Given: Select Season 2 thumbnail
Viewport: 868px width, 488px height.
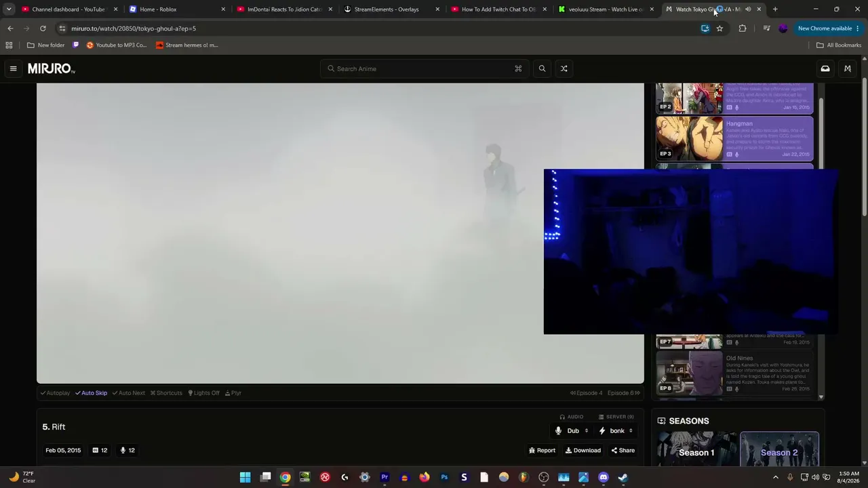Looking at the screenshot, I should (x=779, y=449).
